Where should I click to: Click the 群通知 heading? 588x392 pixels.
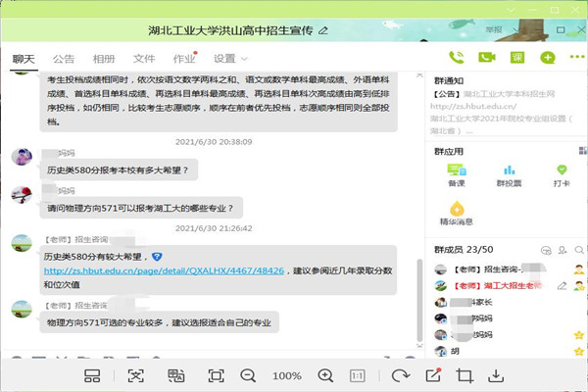[449, 80]
